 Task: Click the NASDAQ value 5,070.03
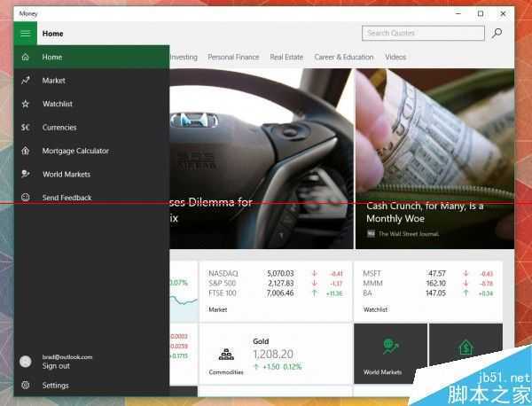tap(280, 273)
